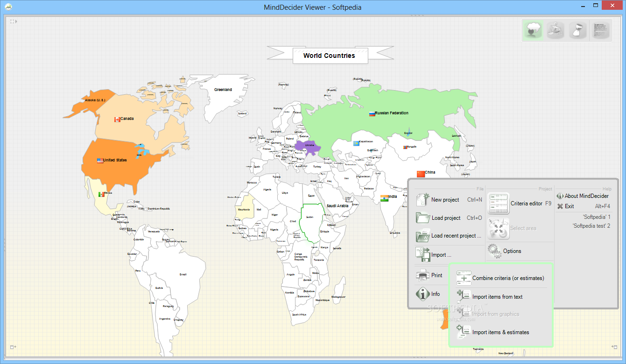
Task: Click the Ethiopia label
Action: pyautogui.click(x=324, y=231)
